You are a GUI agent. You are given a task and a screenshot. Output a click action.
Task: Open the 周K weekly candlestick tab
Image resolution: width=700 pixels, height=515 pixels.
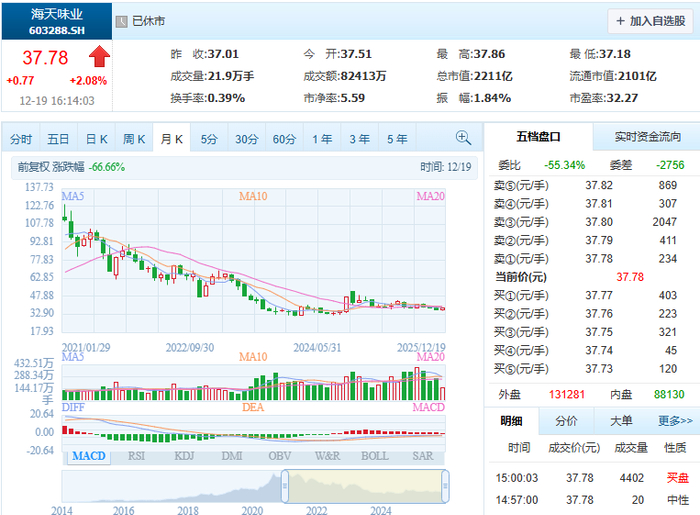pyautogui.click(x=134, y=139)
